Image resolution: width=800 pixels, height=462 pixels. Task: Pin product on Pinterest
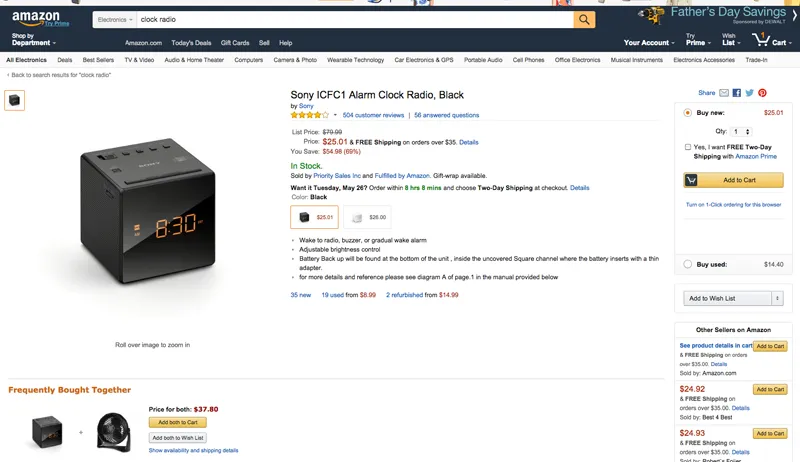pos(762,93)
